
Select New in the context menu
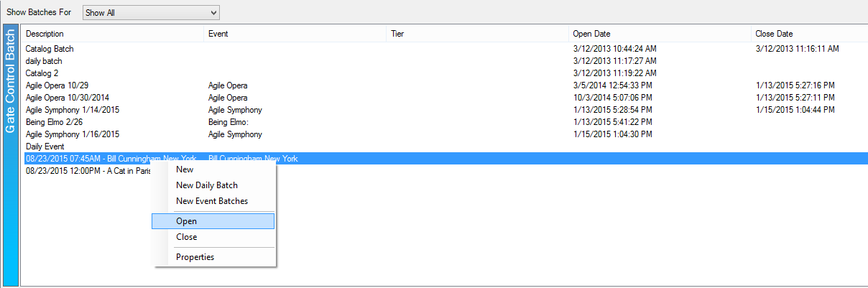click(185, 169)
